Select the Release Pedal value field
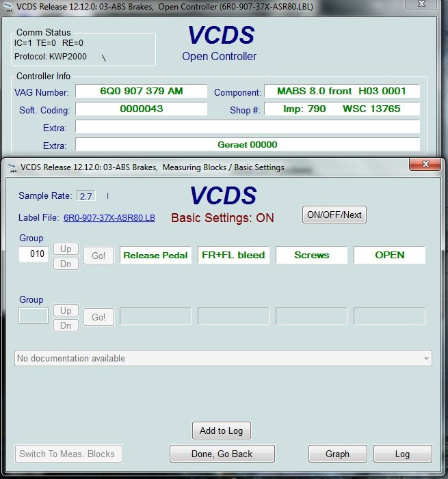The image size is (448, 479). tap(155, 255)
